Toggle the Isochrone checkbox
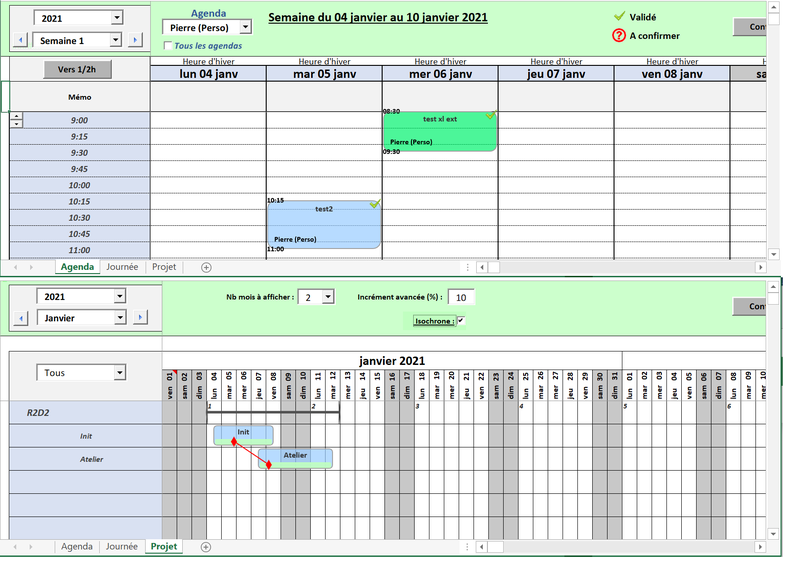 click(x=461, y=321)
